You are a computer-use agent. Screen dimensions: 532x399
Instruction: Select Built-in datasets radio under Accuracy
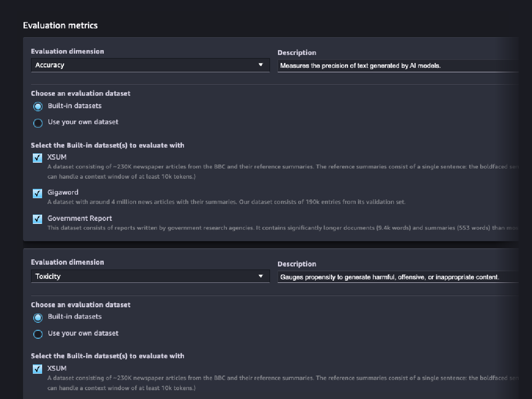click(x=38, y=106)
